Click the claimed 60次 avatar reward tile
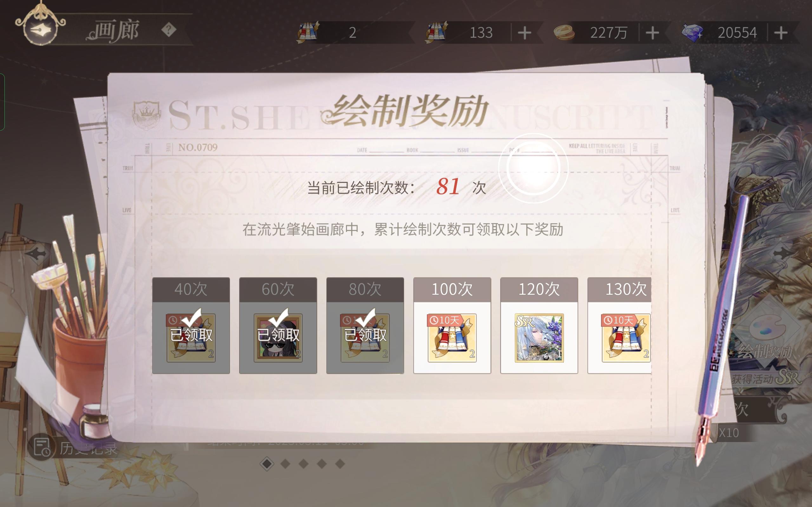Screen dimensions: 812x507 point(278,325)
